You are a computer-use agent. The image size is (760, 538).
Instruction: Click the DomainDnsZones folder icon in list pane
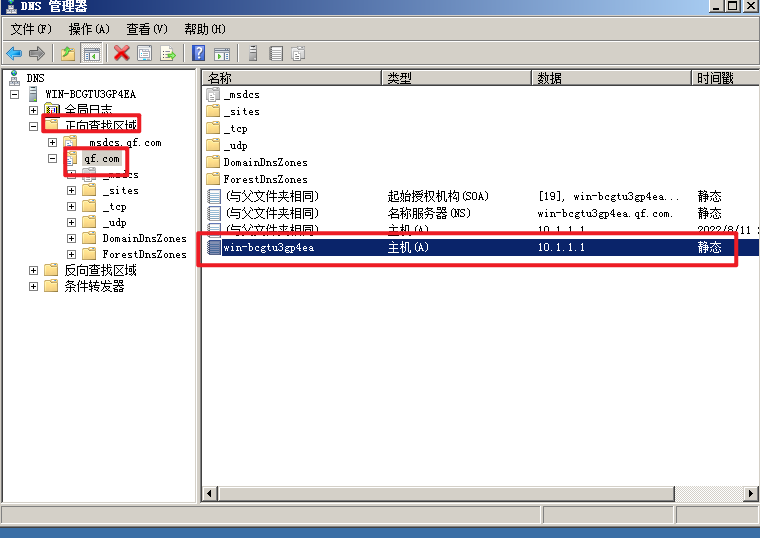[213, 162]
